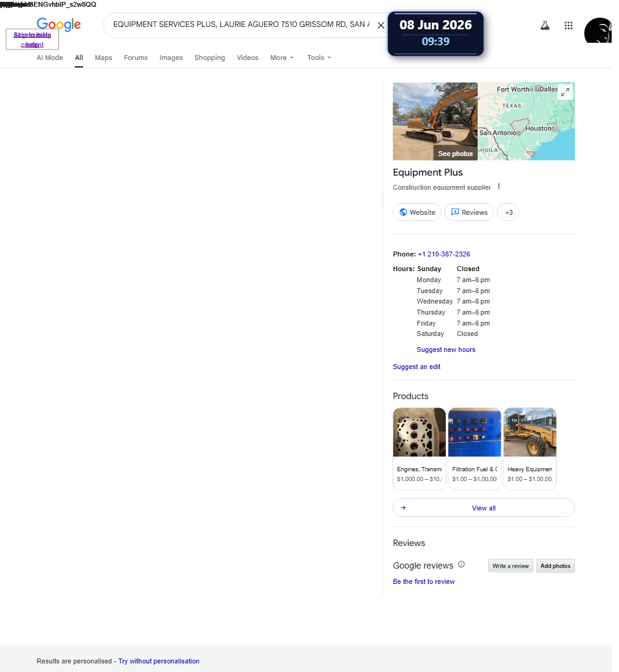This screenshot has width=619, height=672.
Task: Expand the More dropdown
Action: [x=282, y=58]
